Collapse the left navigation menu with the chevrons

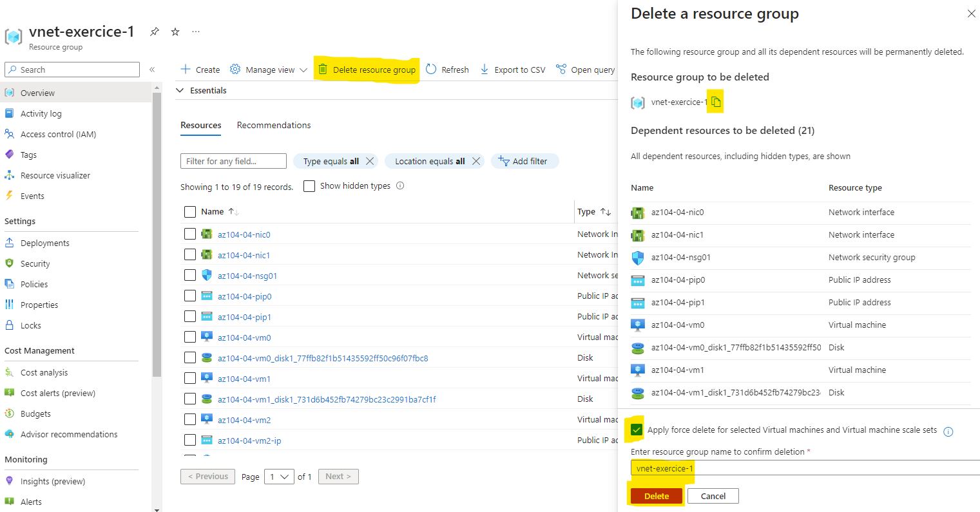(152, 70)
